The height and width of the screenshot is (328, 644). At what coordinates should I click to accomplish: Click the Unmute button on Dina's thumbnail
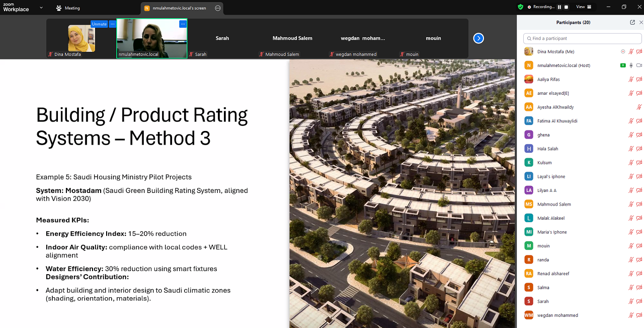point(99,24)
